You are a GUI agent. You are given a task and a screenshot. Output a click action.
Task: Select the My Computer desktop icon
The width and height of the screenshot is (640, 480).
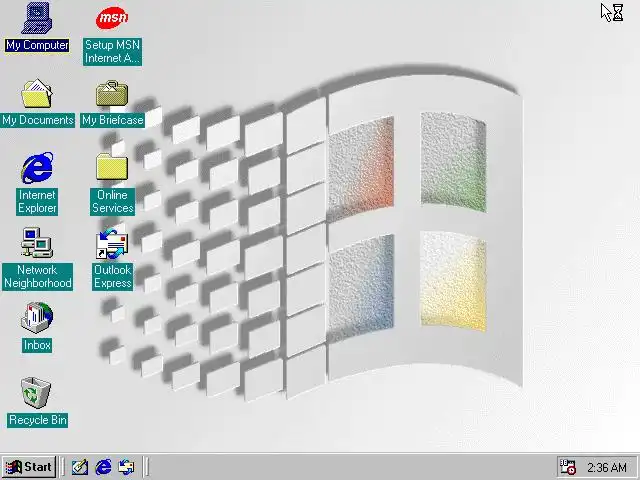coord(37,18)
